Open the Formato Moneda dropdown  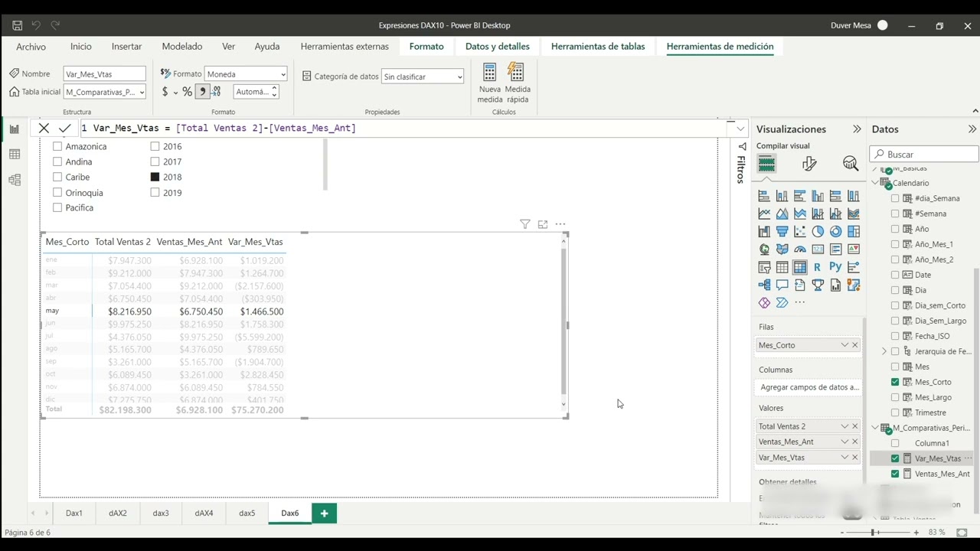tap(246, 74)
